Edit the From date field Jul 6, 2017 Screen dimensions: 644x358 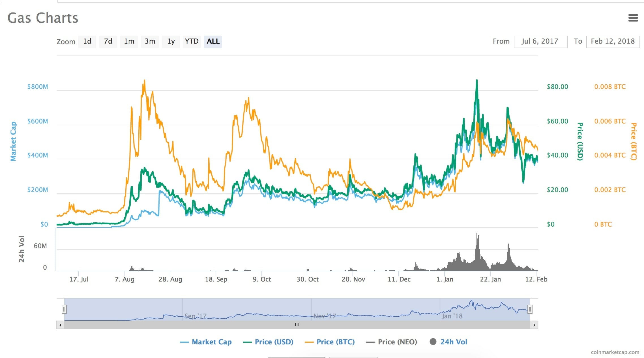point(540,42)
